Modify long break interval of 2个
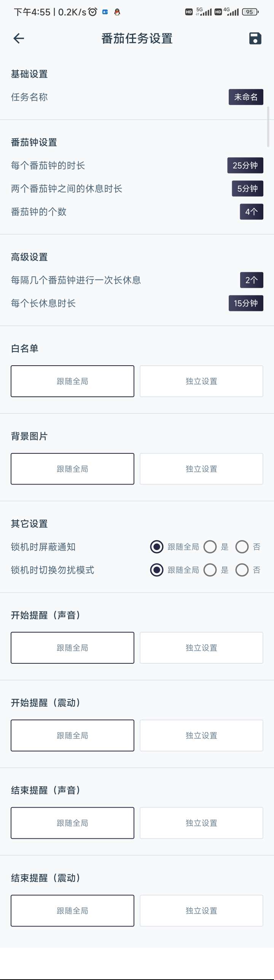Screen dimensions: 274x980 click(x=252, y=280)
